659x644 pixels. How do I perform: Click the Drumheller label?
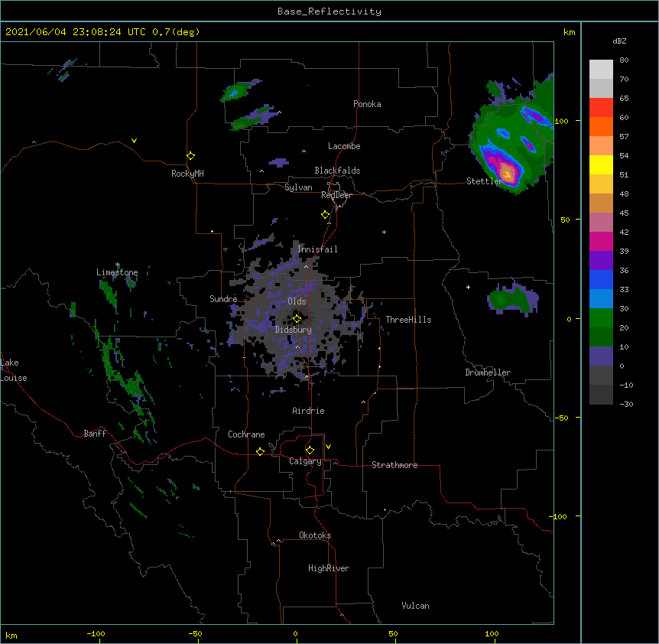[x=488, y=372]
